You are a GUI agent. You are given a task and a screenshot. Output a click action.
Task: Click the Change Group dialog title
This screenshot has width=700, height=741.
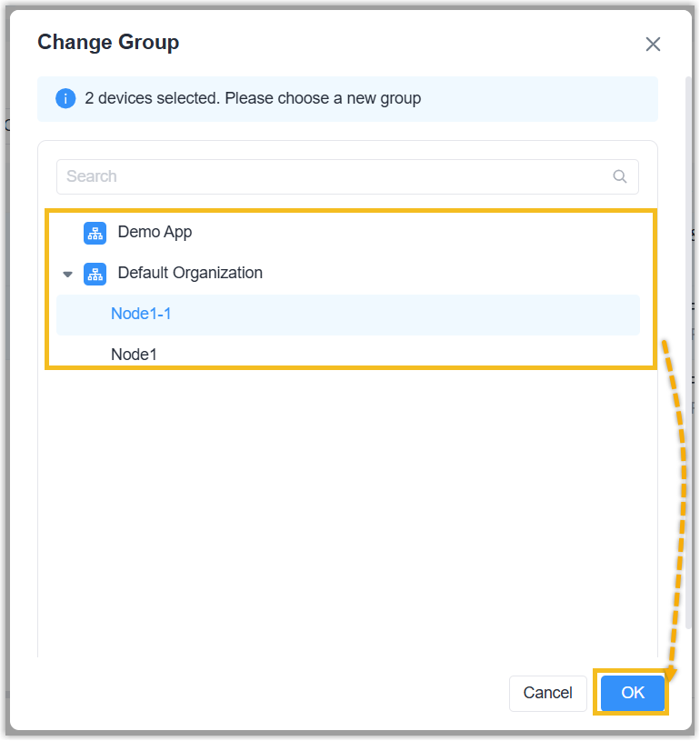[x=108, y=42]
